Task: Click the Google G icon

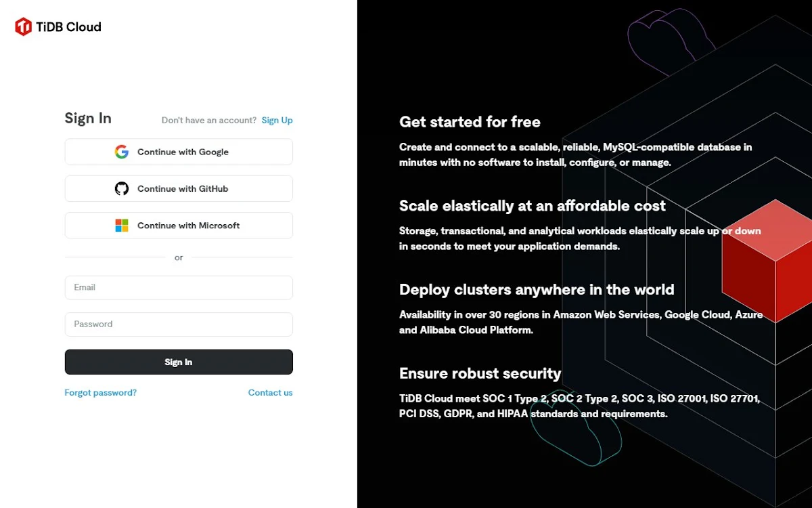Action: (122, 152)
